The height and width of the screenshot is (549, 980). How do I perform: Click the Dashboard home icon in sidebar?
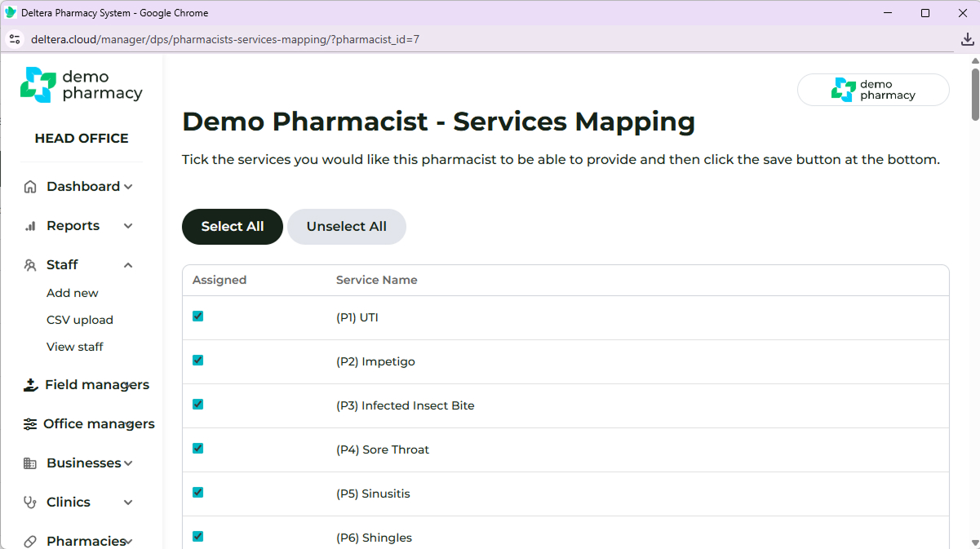pos(30,187)
